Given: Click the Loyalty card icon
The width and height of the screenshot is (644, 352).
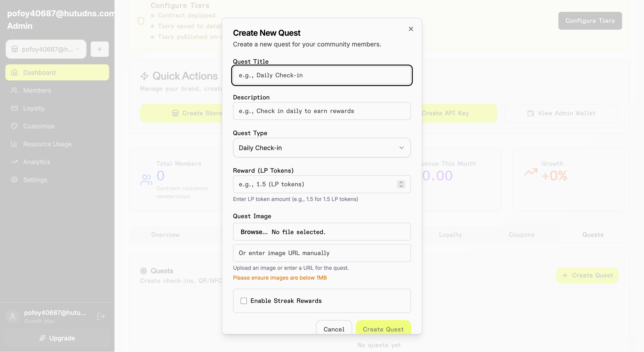Looking at the screenshot, I should [15, 108].
